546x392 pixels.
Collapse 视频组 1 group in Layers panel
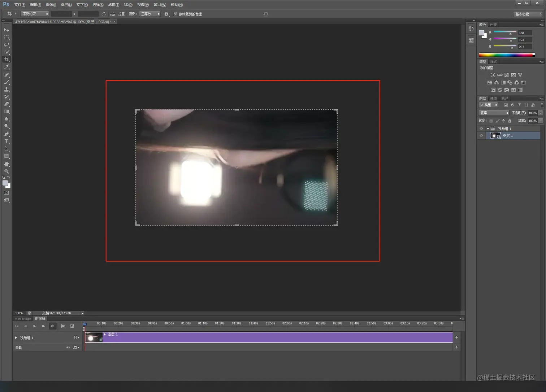[488, 129]
